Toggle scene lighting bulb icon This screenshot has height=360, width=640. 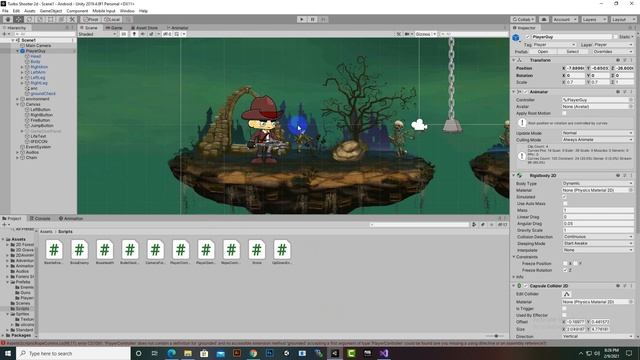[134, 34]
